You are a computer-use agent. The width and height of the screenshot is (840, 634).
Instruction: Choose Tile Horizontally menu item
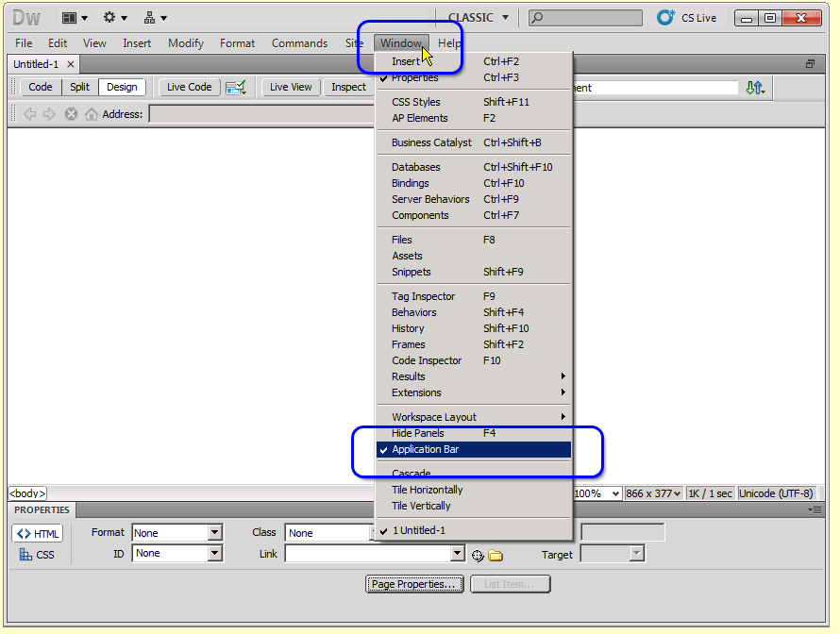click(x=474, y=490)
